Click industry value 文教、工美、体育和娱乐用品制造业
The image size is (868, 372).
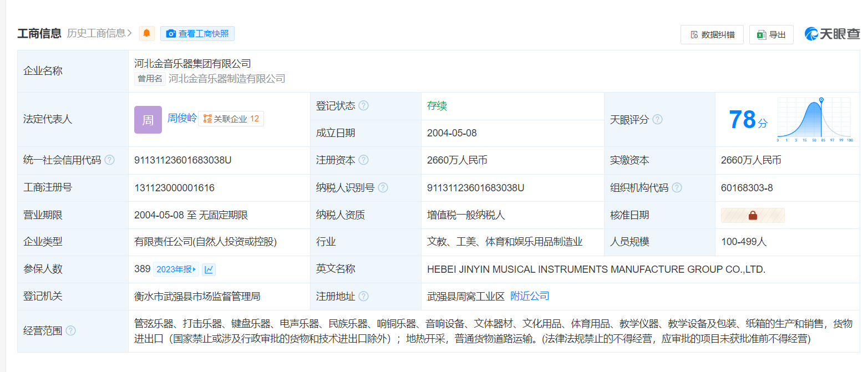(x=505, y=242)
